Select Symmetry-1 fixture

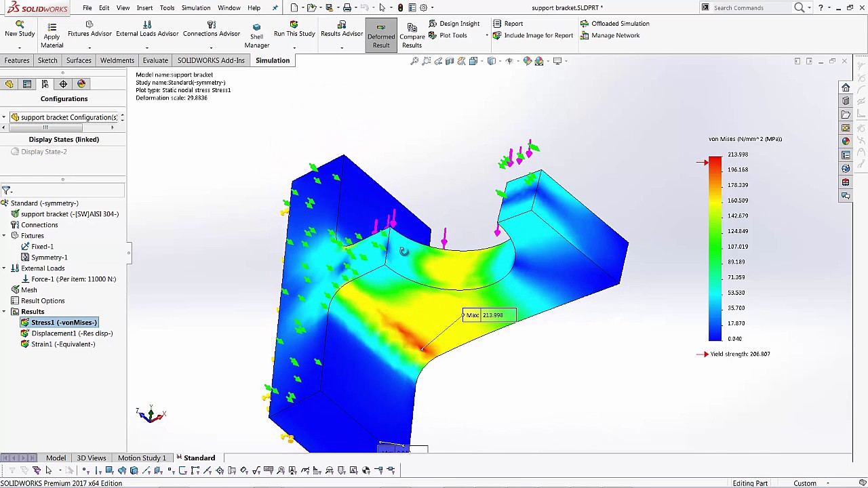[x=44, y=258]
